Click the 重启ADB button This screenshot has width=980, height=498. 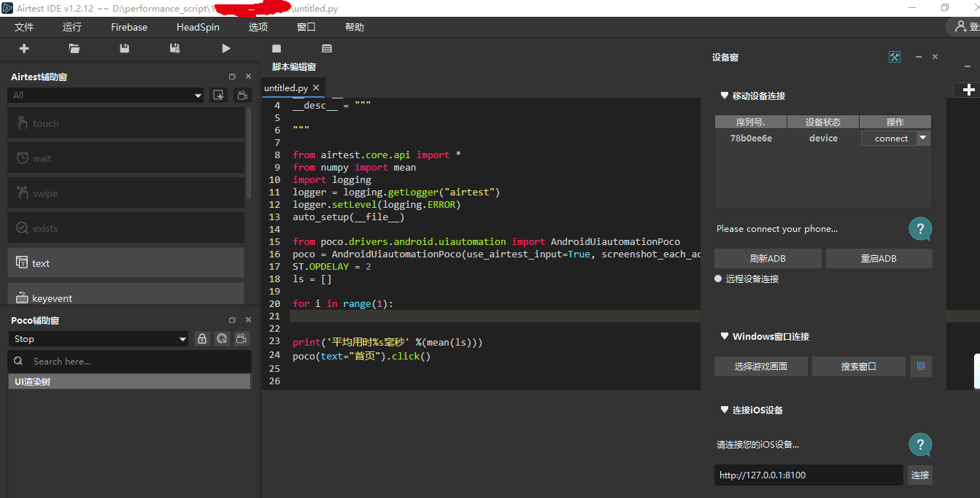pyautogui.click(x=879, y=259)
